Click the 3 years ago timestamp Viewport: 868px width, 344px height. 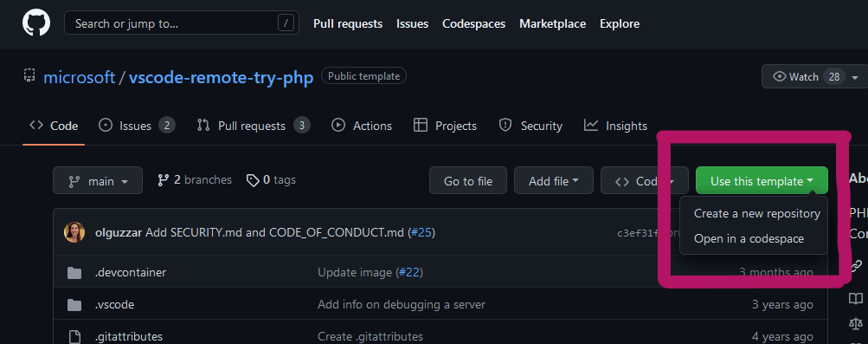point(782,305)
